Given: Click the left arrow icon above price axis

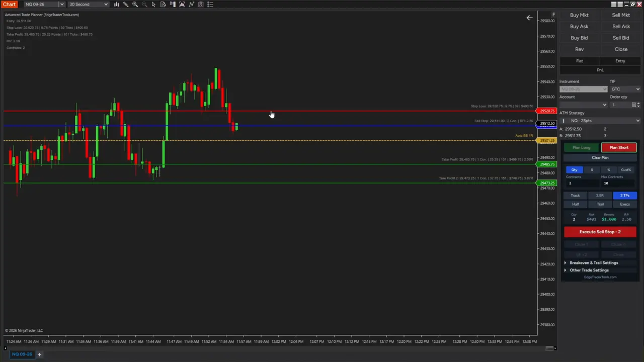Looking at the screenshot, I should pos(529,18).
